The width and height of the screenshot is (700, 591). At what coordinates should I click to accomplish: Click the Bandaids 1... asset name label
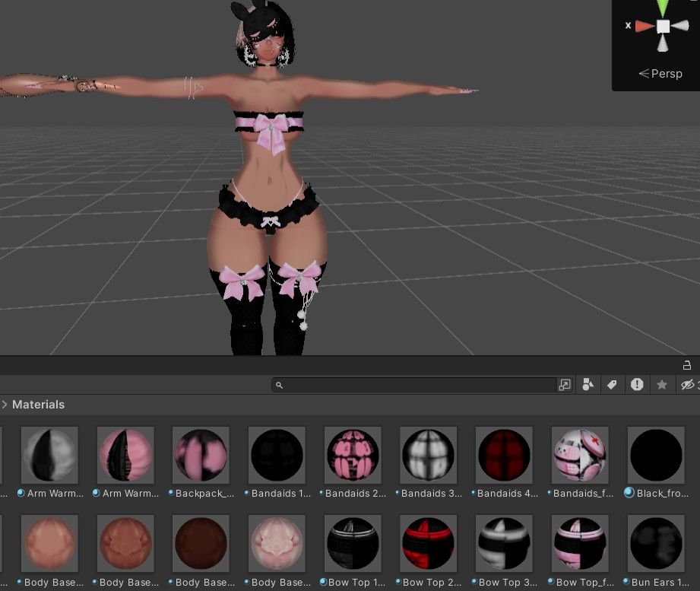280,493
